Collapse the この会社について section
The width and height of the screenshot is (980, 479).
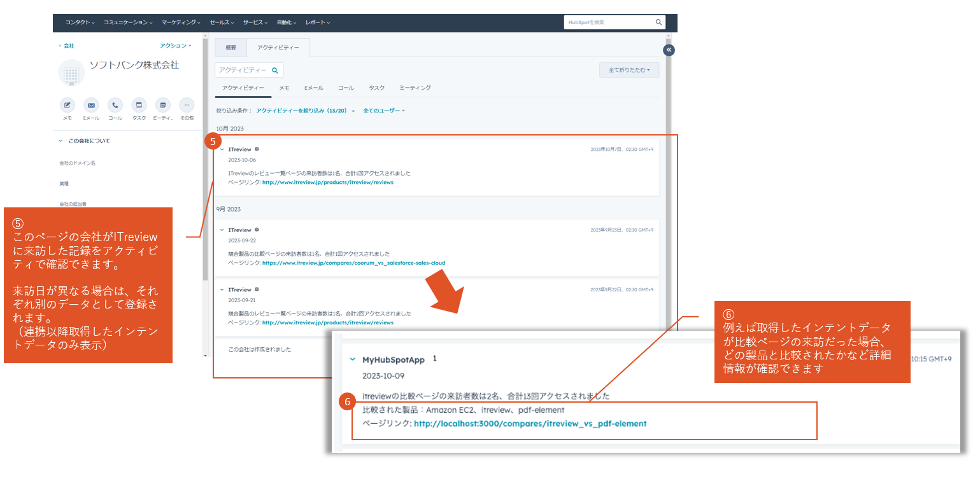(60, 141)
